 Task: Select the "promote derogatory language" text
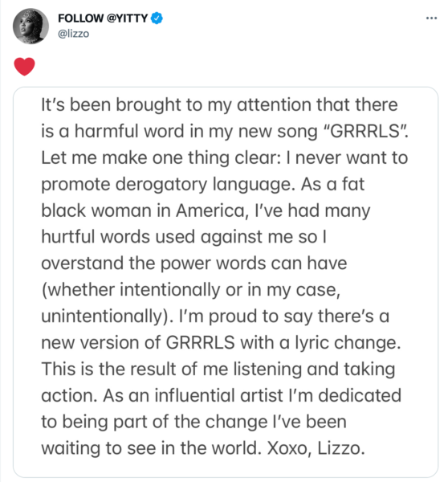pyautogui.click(x=166, y=185)
